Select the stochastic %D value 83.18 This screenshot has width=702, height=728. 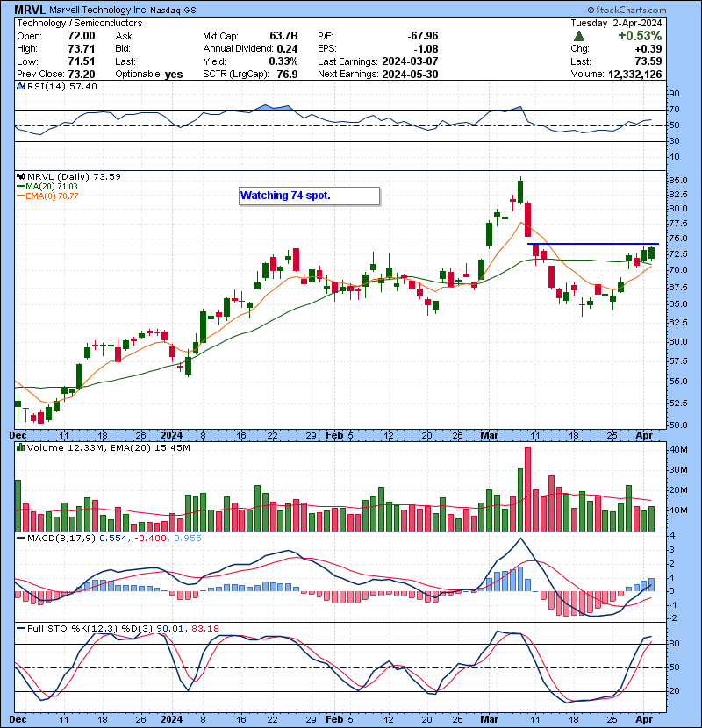[x=204, y=629]
